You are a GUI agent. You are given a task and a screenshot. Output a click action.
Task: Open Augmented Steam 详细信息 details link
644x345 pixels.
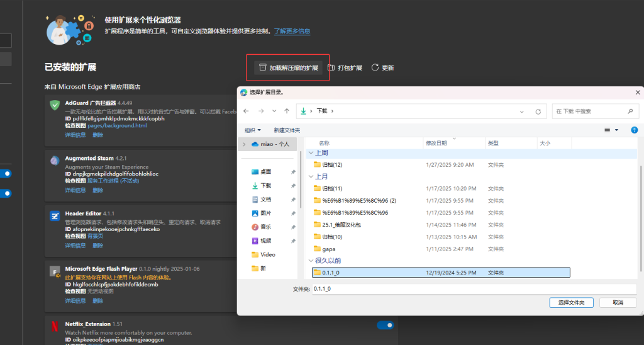tap(75, 190)
